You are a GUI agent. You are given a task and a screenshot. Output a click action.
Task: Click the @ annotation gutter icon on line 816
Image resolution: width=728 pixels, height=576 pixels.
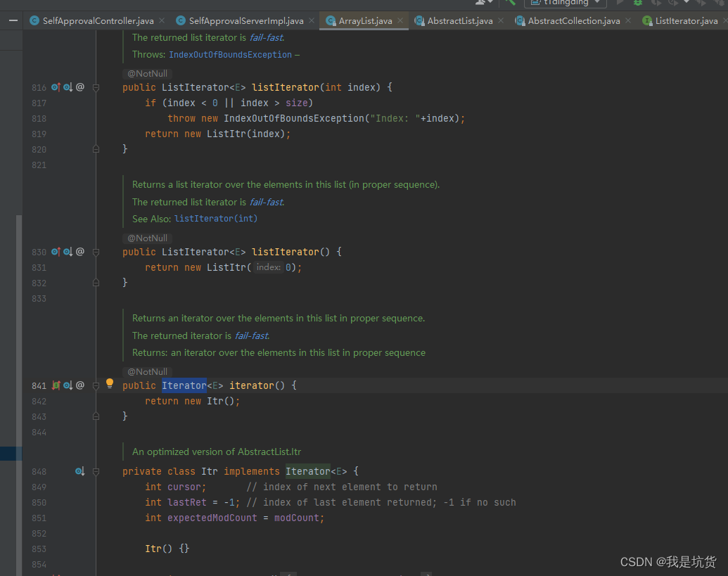point(80,87)
